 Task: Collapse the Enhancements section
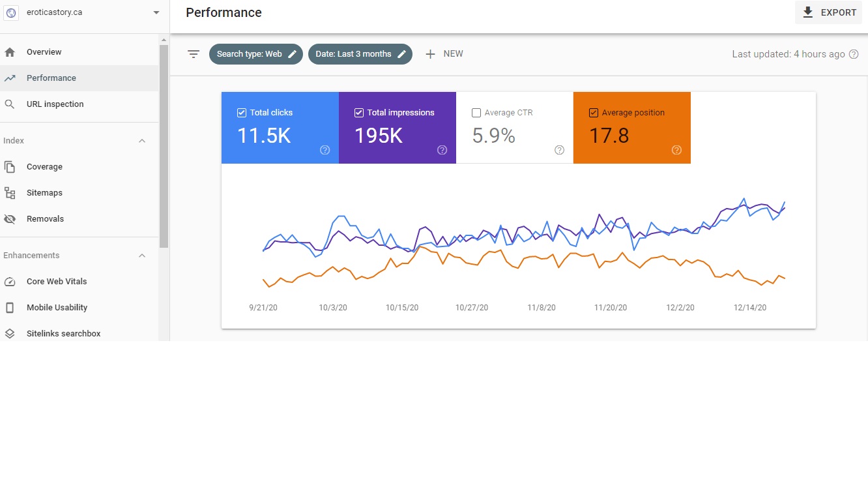point(142,256)
